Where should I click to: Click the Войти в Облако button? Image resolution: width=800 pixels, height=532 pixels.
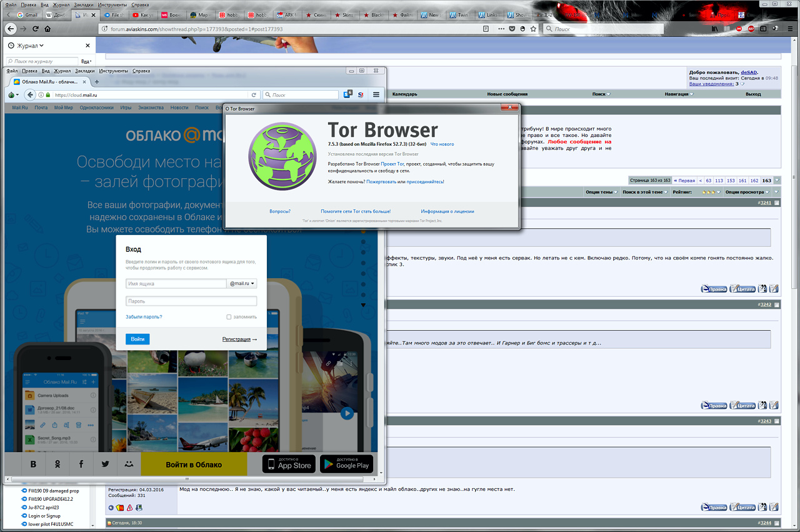tap(194, 464)
